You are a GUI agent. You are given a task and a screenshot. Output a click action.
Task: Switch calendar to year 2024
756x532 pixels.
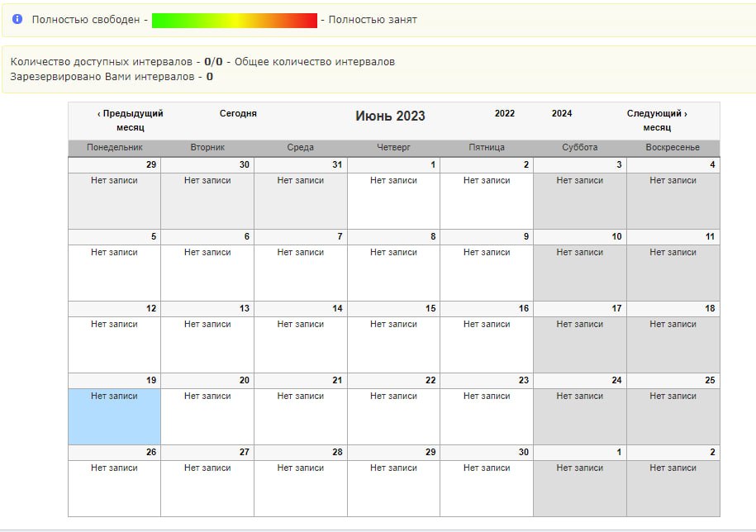pyautogui.click(x=562, y=114)
